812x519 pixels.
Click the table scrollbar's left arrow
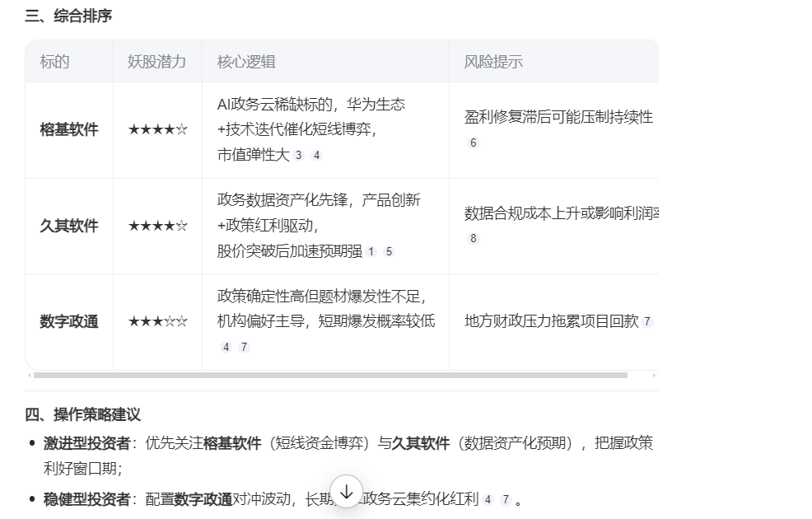[x=29, y=375]
